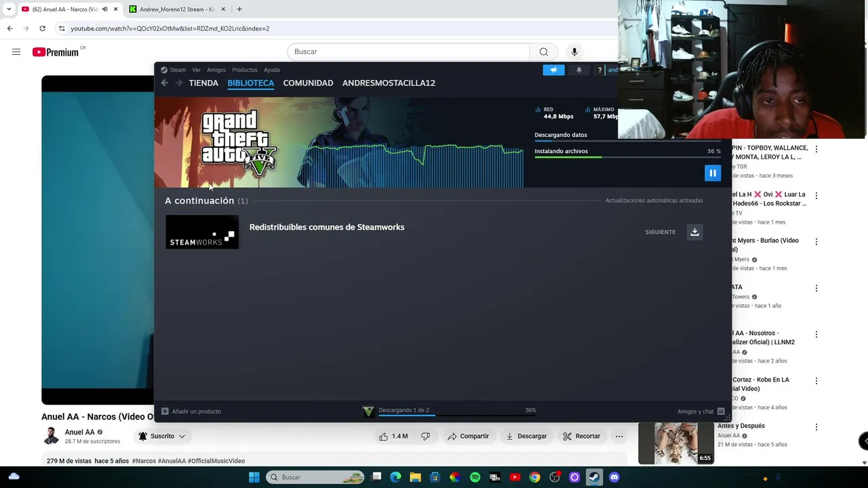
Task: Open OBS Studio from the taskbar
Action: (555, 477)
